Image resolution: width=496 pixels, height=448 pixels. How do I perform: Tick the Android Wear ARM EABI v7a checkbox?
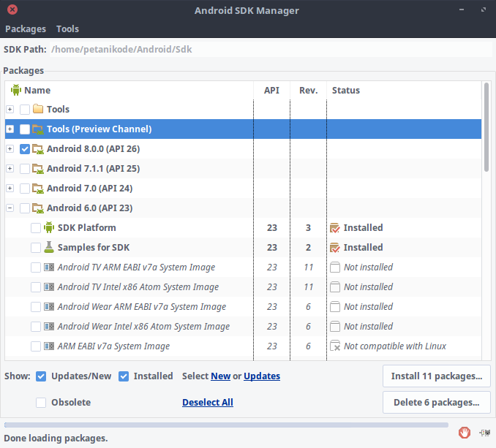click(36, 307)
